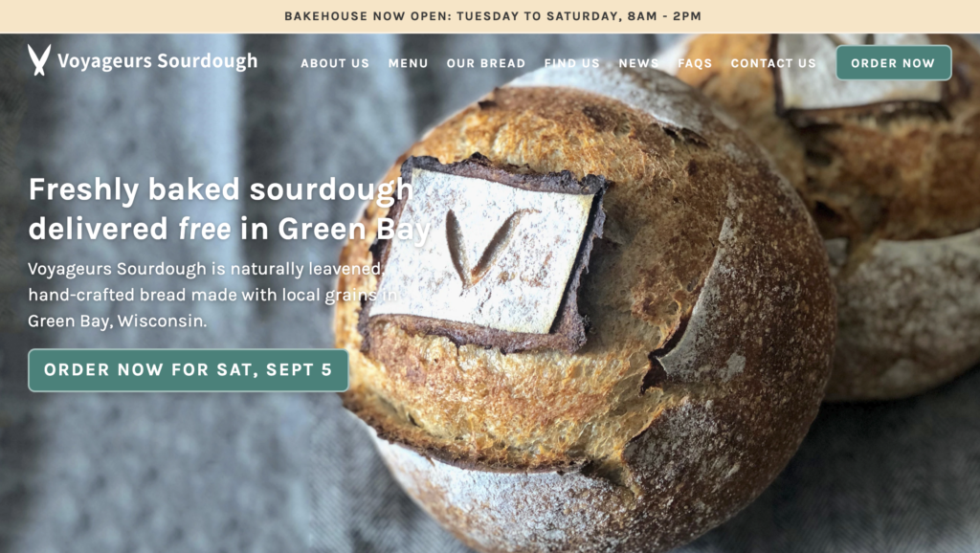Open the About Us page
980x553 pixels.
335,63
